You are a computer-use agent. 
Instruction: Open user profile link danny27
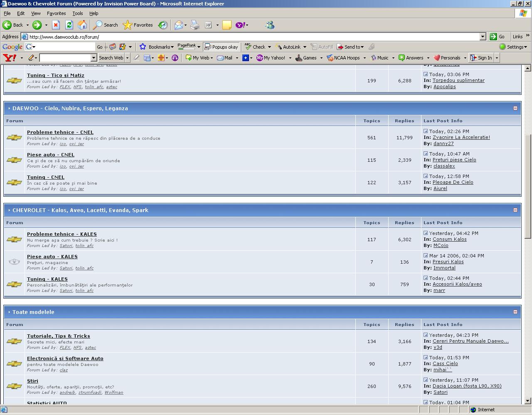[443, 143]
